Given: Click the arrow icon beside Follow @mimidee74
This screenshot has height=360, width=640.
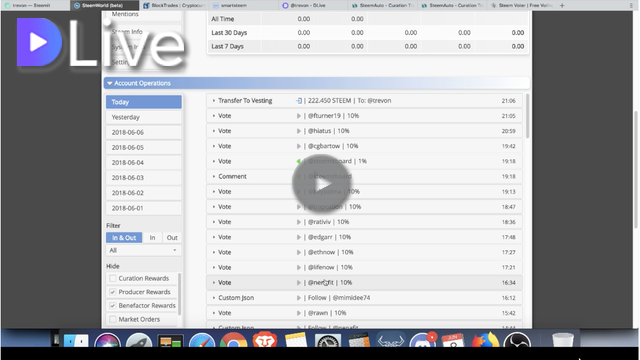Looking at the screenshot, I should 299,298.
